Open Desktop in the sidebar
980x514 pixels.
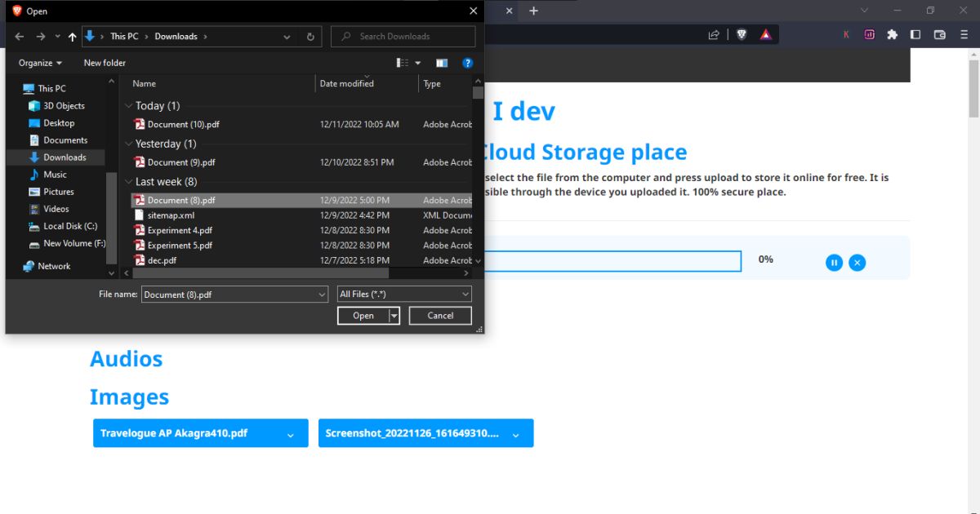coord(59,123)
